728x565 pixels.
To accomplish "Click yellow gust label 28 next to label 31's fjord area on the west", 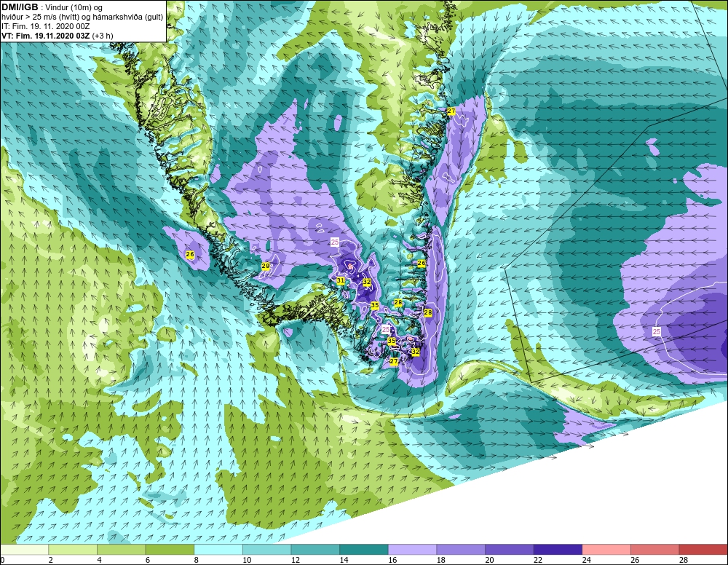I will [x=266, y=266].
